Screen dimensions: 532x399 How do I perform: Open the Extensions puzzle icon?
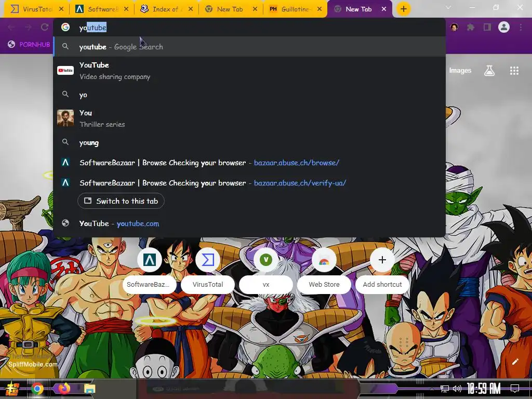click(471, 27)
